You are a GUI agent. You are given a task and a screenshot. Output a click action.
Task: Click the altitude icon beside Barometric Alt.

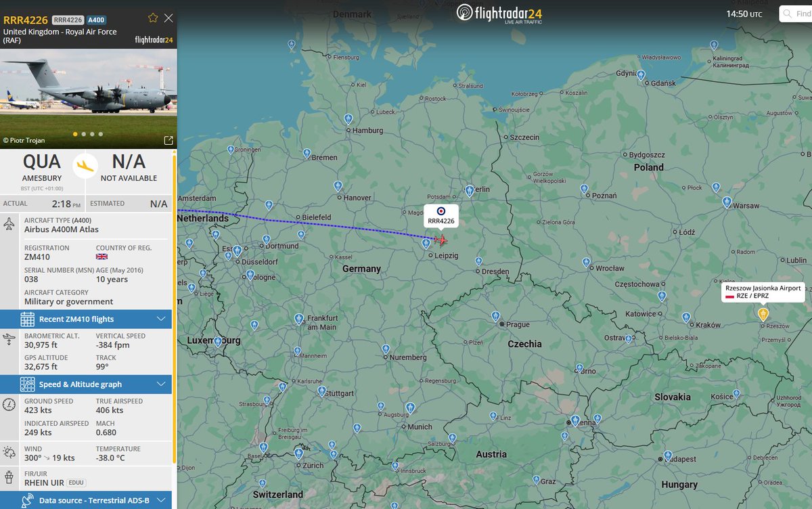pos(9,340)
